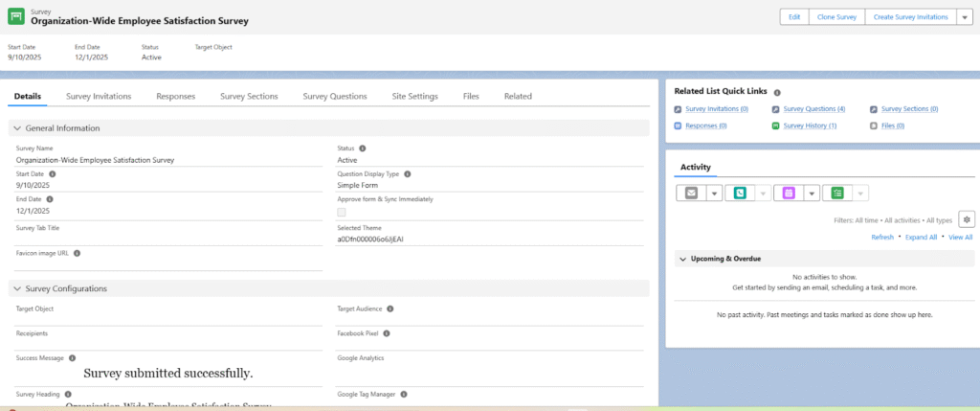Collapse the Upcoming & Overdue section
The width and height of the screenshot is (980, 411).
tap(681, 259)
